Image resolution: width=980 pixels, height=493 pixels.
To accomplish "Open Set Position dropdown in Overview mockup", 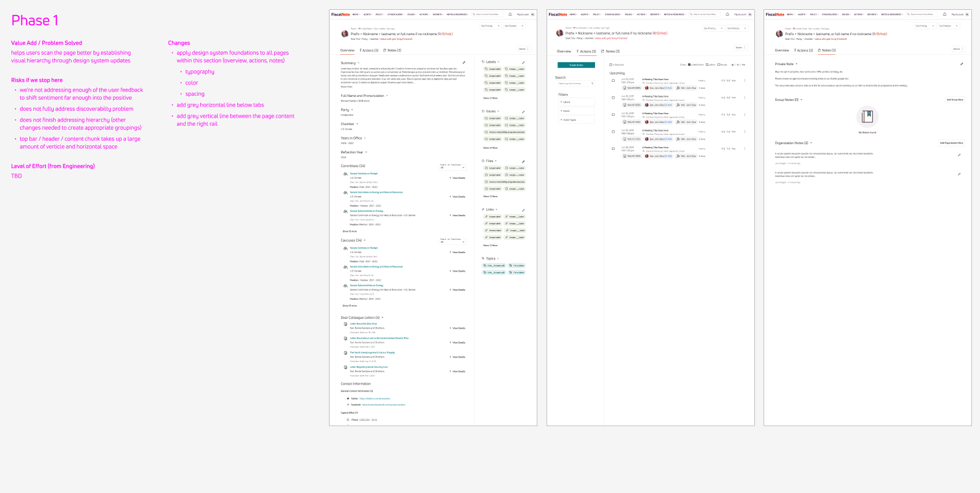I will coord(514,26).
